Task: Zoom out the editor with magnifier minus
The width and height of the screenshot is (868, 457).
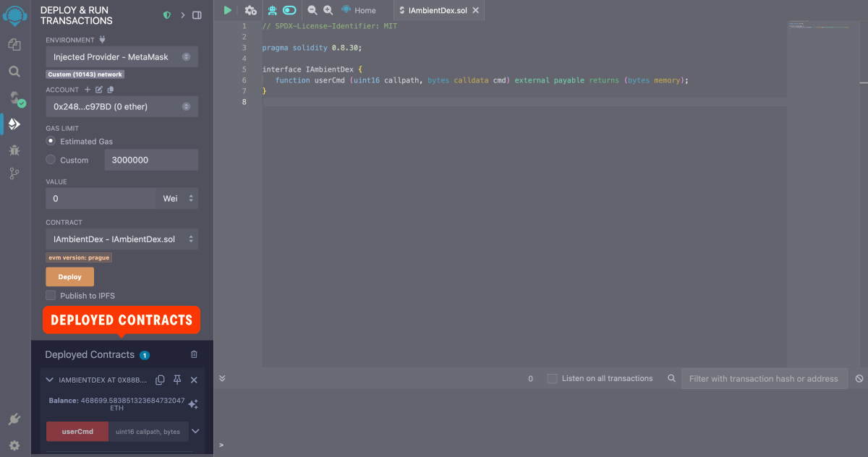Action: [312, 10]
